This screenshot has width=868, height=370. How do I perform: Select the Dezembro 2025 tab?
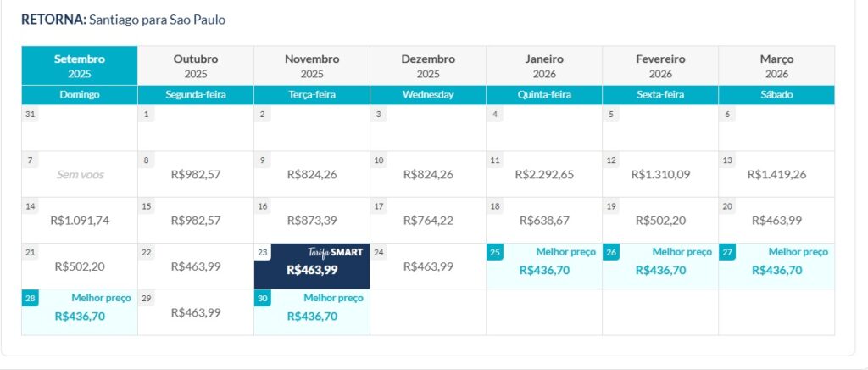[428, 65]
